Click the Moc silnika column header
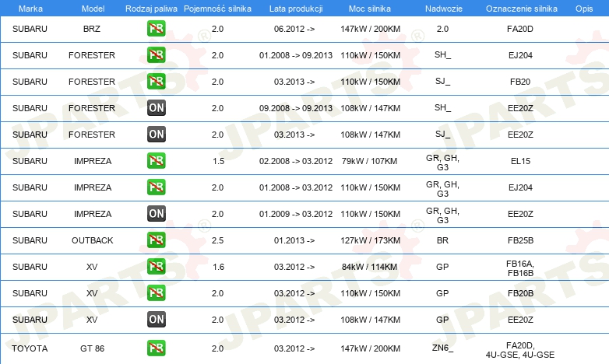The image size is (609, 364). pyautogui.click(x=370, y=9)
